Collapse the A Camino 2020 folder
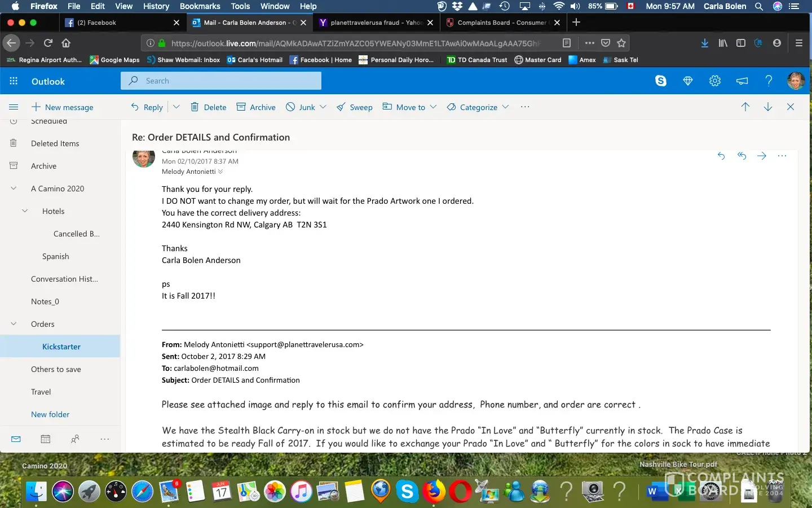Viewport: 812px width, 508px height. (14, 189)
